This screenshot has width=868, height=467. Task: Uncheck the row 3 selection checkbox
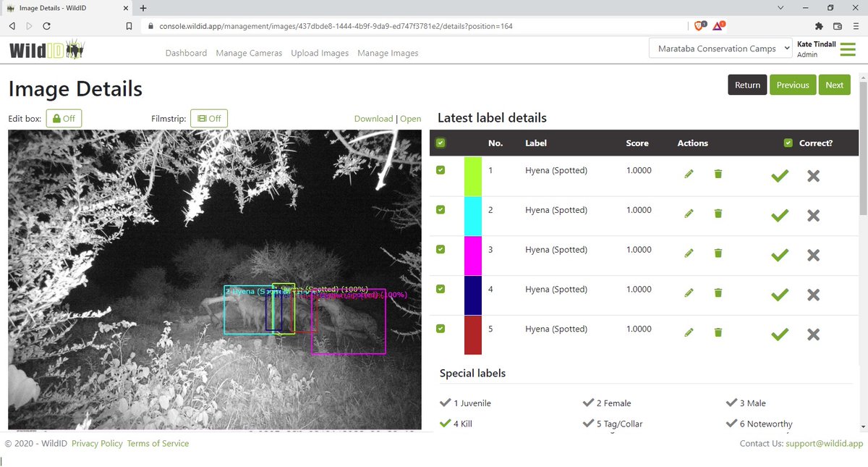[x=441, y=250]
